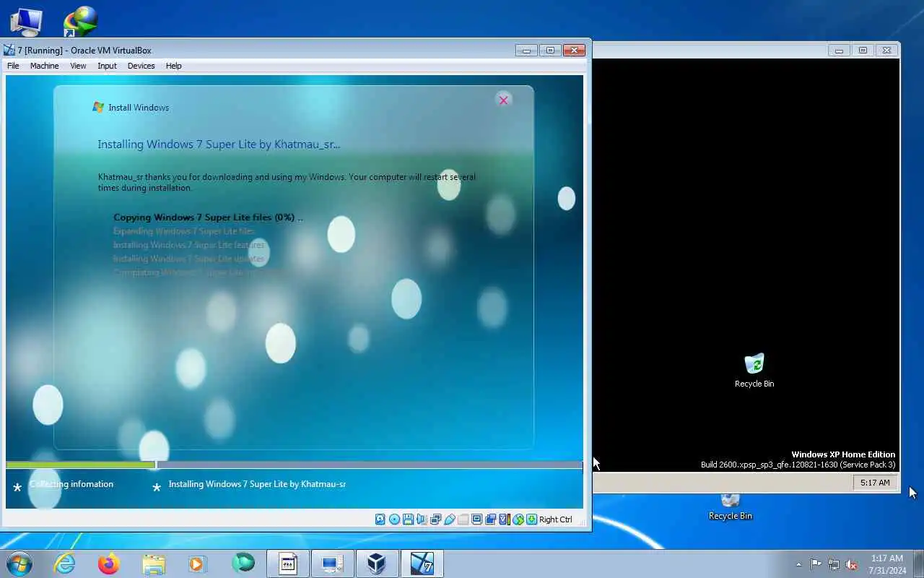Viewport: 924px width, 578px height.
Task: Open Windows Media Player from the taskbar
Action: [198, 564]
